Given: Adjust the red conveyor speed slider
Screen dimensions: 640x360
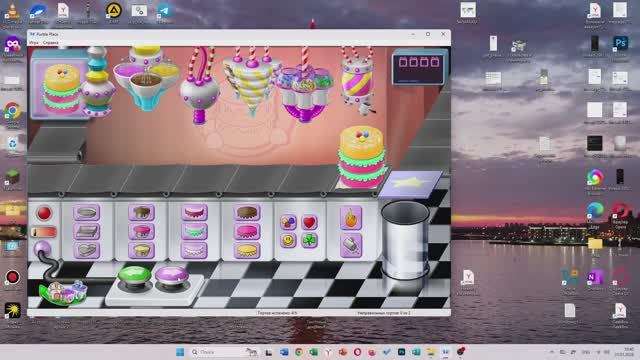Looking at the screenshot, I should [x=44, y=232].
